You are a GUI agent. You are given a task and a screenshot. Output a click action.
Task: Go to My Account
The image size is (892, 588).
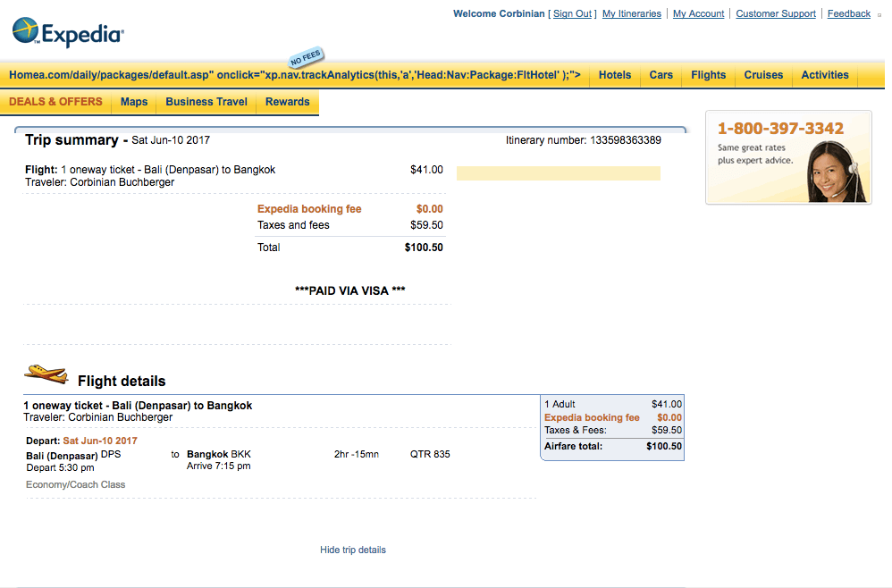pos(698,14)
